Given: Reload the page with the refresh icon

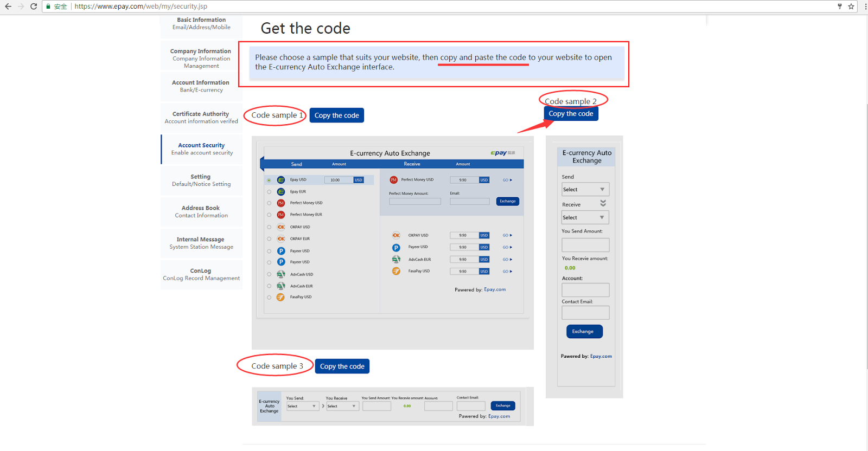Looking at the screenshot, I should pyautogui.click(x=34, y=7).
